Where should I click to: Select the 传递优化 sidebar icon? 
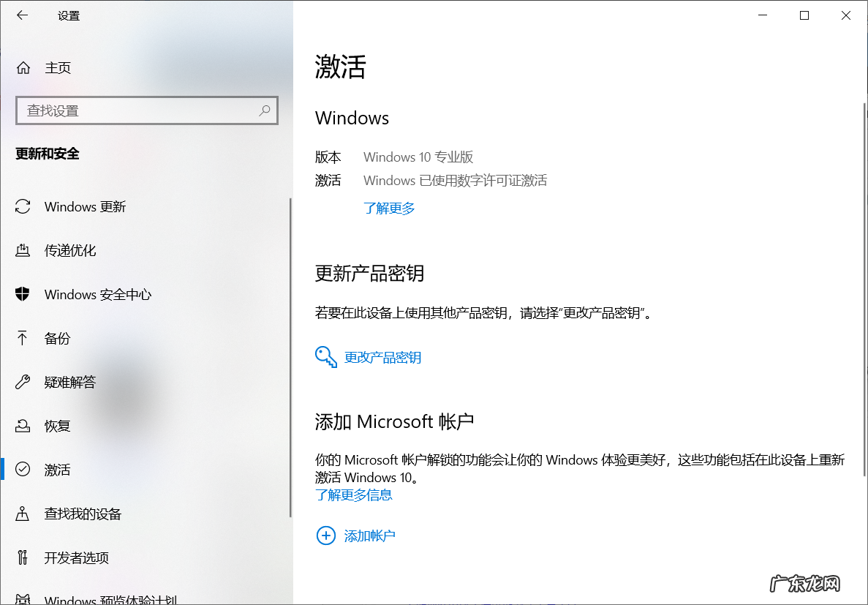[x=22, y=250]
